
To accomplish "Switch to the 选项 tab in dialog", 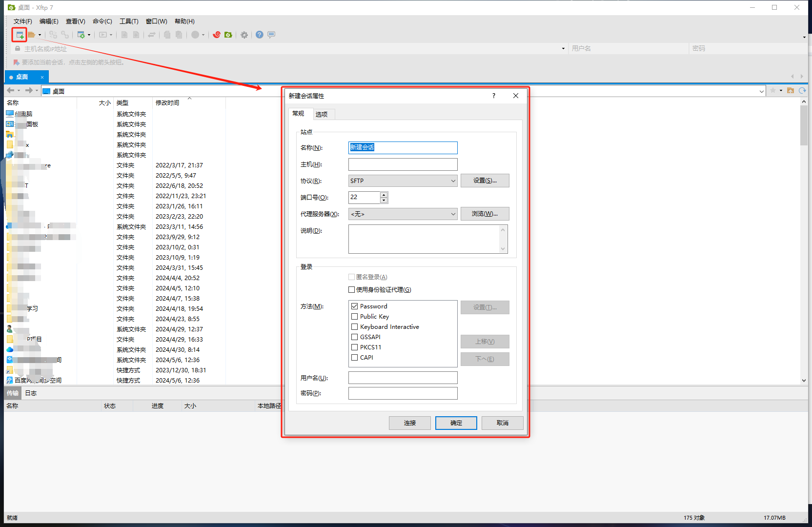I will (x=322, y=114).
